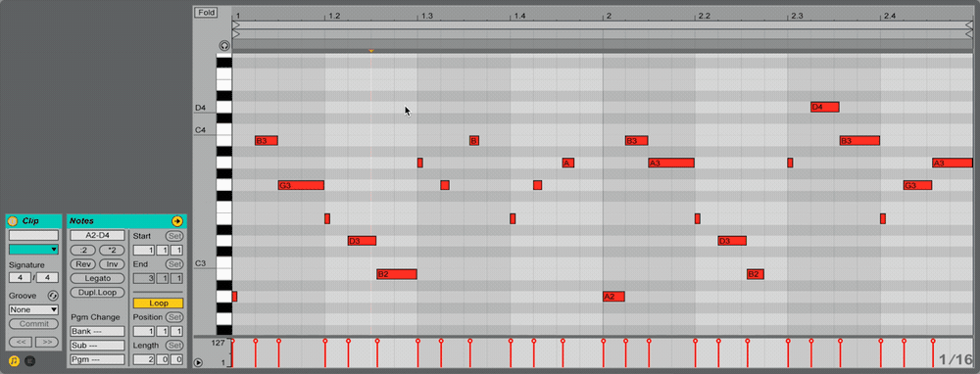Viewport: 980px width, 374px height.
Task: Select the short note labeled A
Action: pos(568,163)
